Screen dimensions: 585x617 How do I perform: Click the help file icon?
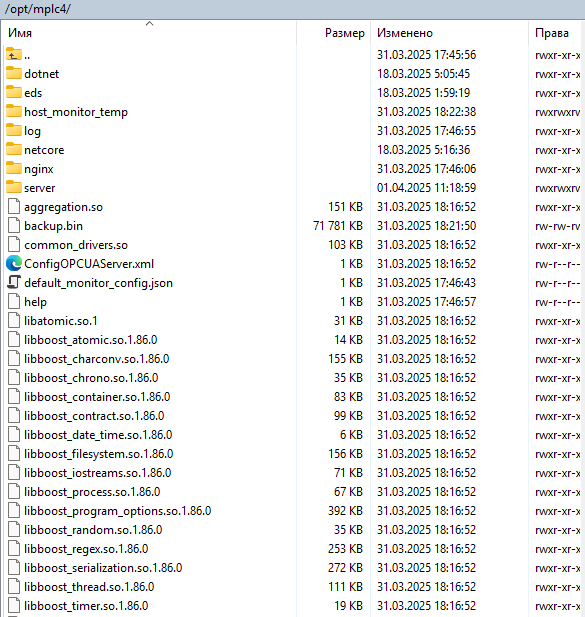(x=14, y=301)
